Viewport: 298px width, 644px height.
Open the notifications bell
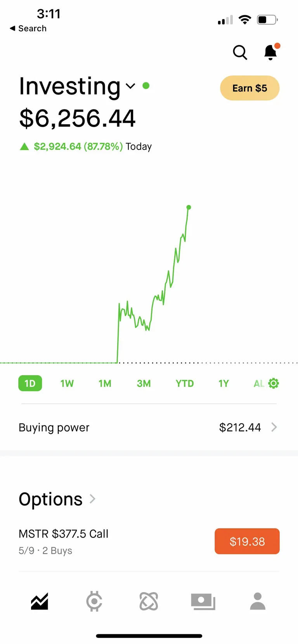270,52
